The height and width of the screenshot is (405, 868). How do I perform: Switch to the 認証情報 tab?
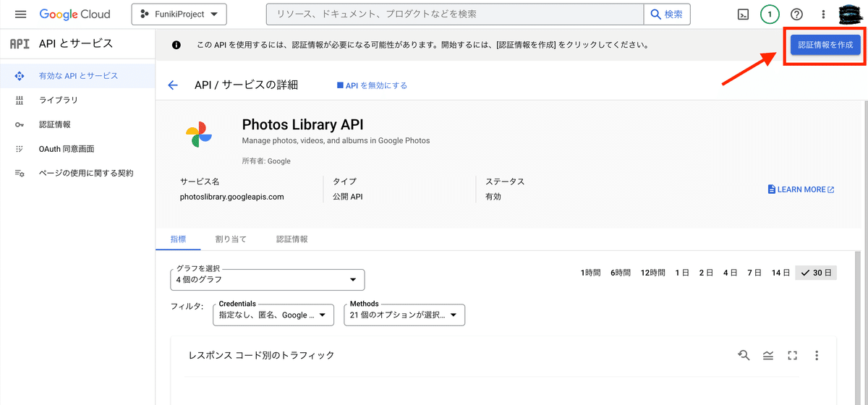(292, 239)
